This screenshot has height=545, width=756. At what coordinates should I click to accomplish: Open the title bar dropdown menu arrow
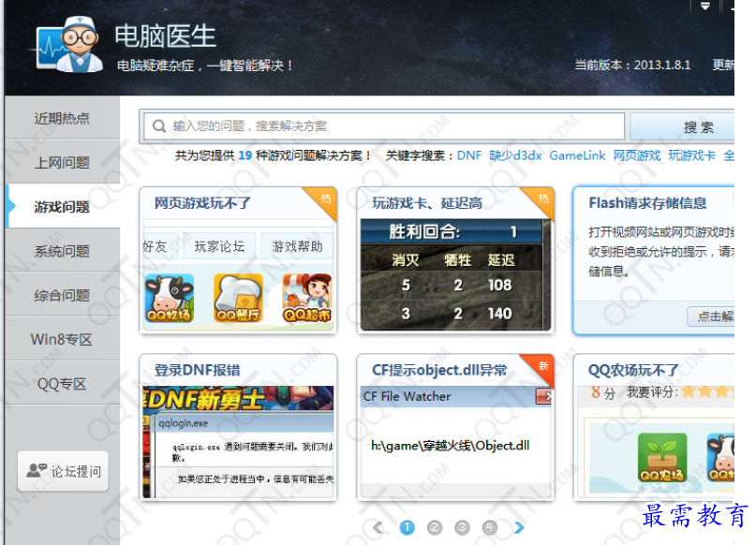tap(704, 7)
